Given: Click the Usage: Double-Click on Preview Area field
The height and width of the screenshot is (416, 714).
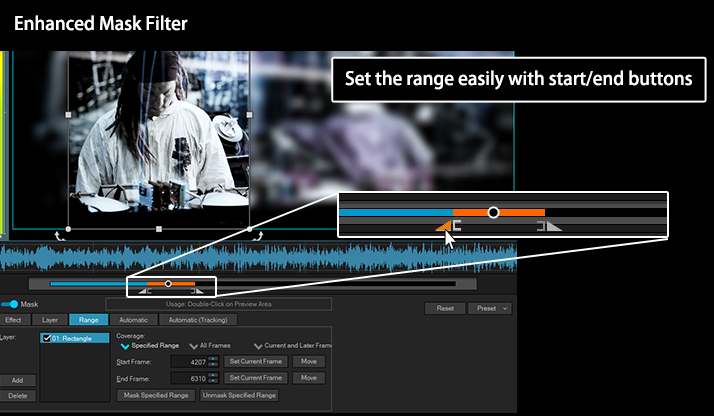Looking at the screenshot, I should [x=219, y=304].
